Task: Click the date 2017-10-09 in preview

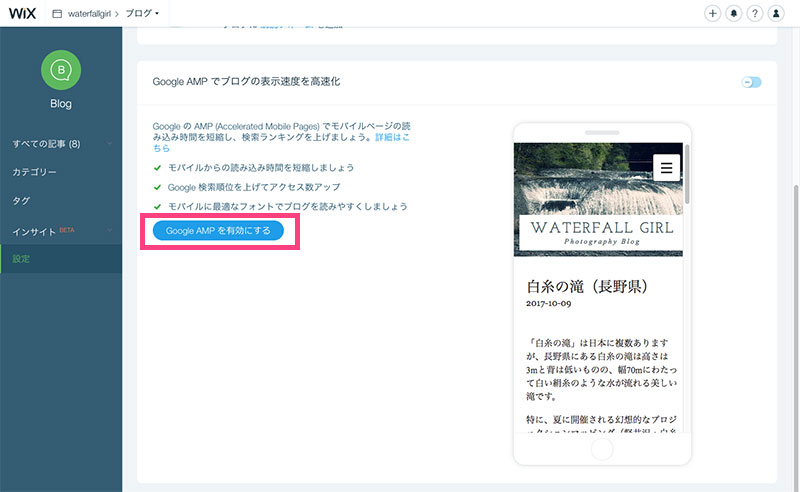Action: point(548,303)
